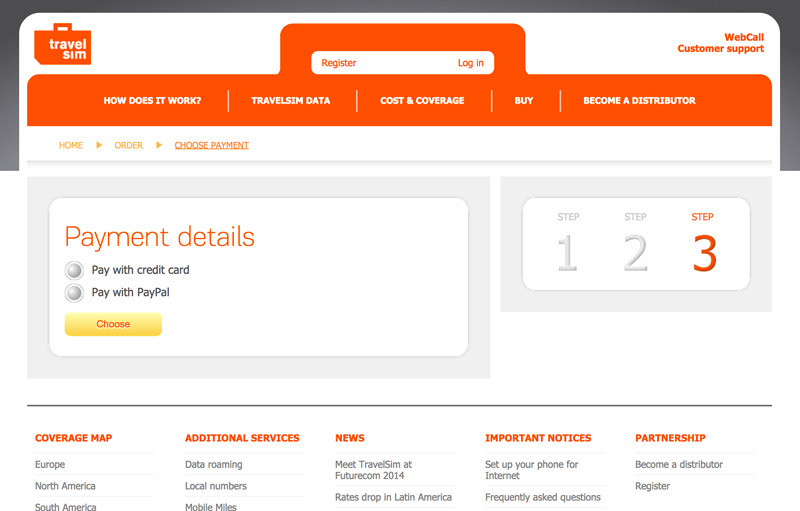Open the footer Become a distributor link

(679, 465)
